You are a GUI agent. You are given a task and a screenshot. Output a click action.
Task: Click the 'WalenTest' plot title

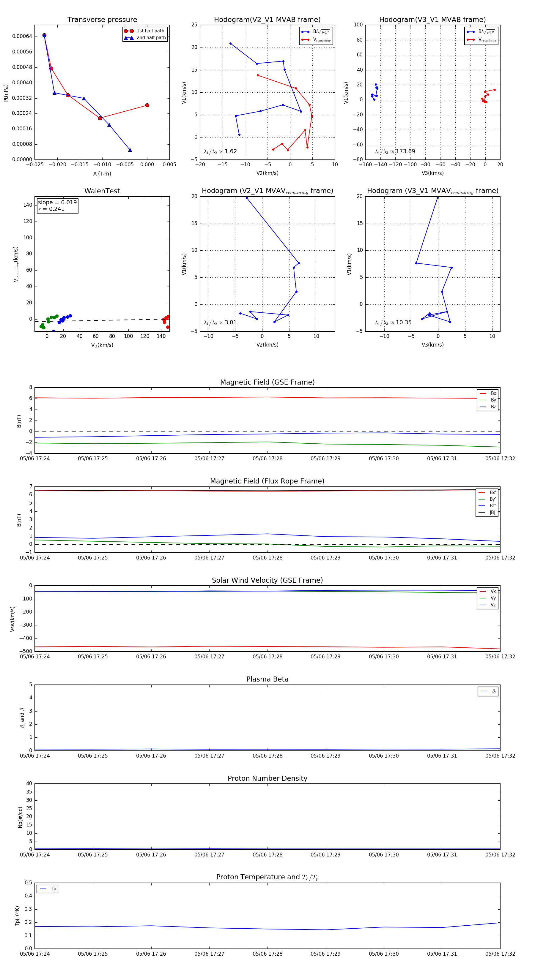point(102,191)
